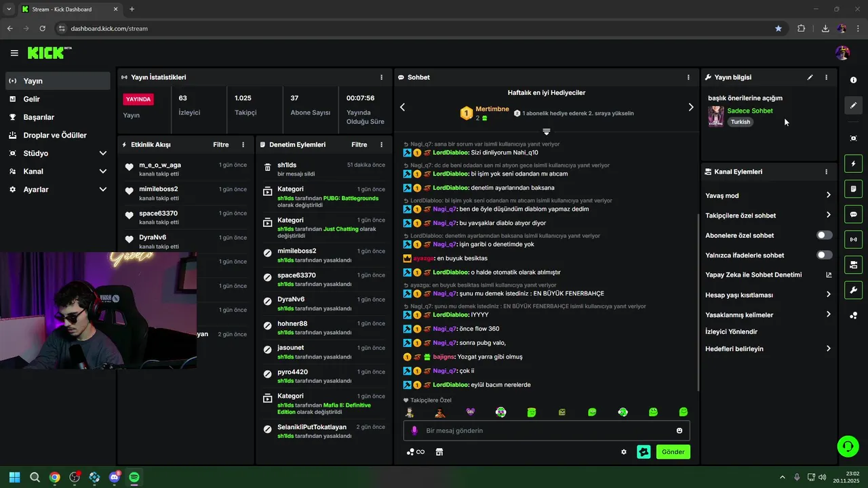This screenshot has height=488, width=868.
Task: Select the teal Kick sticker icon beside Gönder
Action: tap(644, 452)
